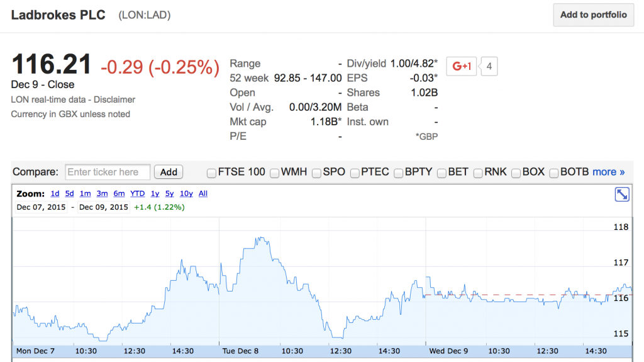This screenshot has width=644, height=362.
Task: Open the Disclaimer link
Action: [x=115, y=99]
